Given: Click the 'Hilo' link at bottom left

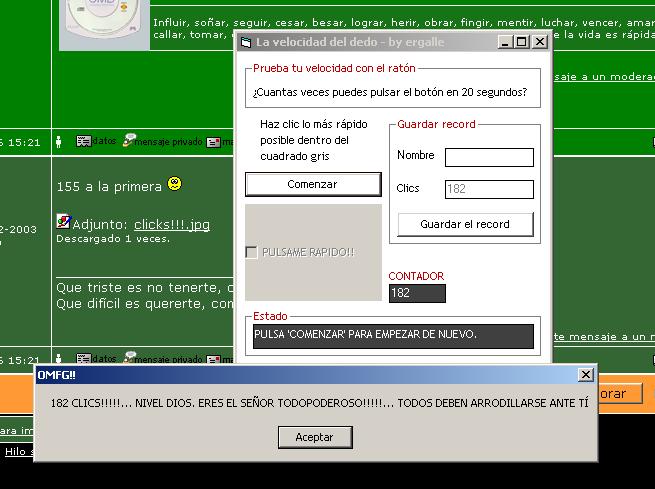Looking at the screenshot, I should coord(15,451).
